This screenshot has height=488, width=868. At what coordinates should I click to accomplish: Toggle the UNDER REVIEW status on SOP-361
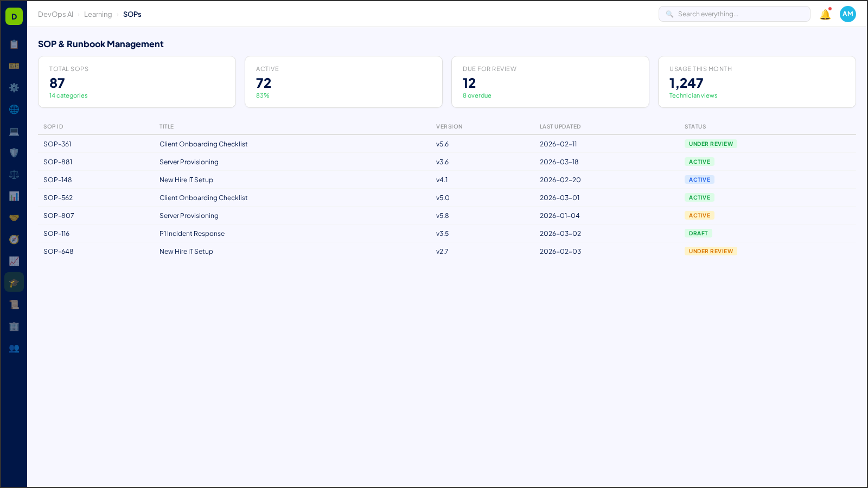[711, 144]
